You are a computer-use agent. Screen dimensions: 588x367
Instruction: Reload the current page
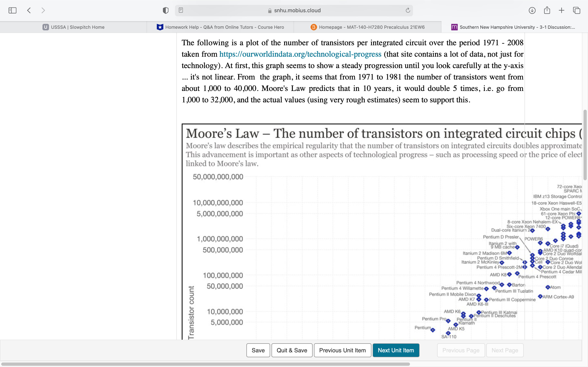coord(407,10)
